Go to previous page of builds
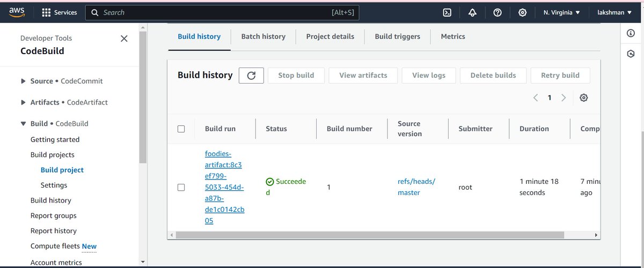The width and height of the screenshot is (644, 268). [x=535, y=98]
